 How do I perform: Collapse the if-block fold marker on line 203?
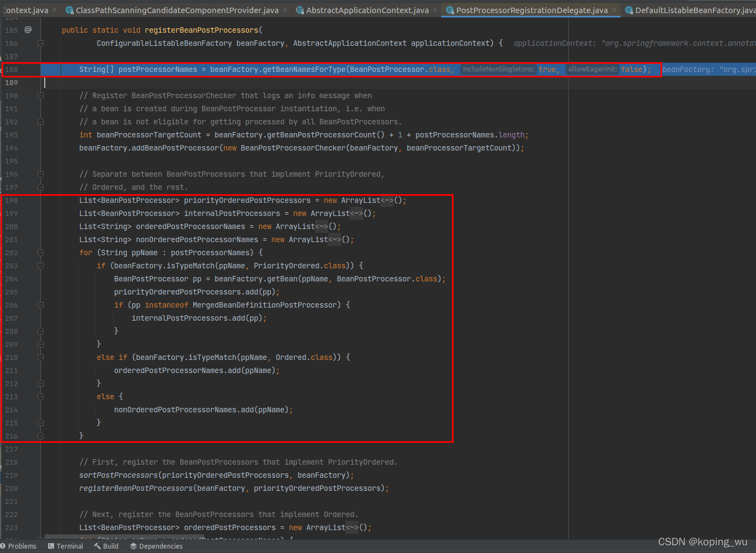(x=40, y=266)
